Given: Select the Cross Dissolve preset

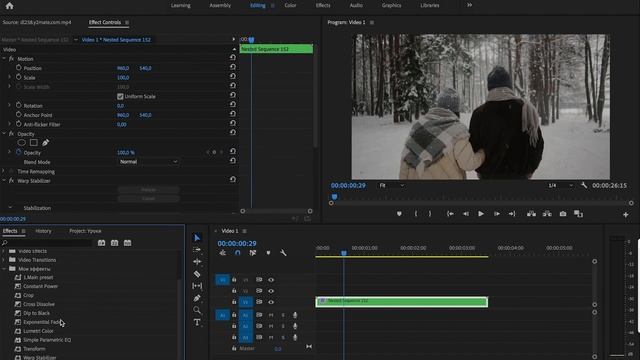Looking at the screenshot, I should tap(39, 304).
